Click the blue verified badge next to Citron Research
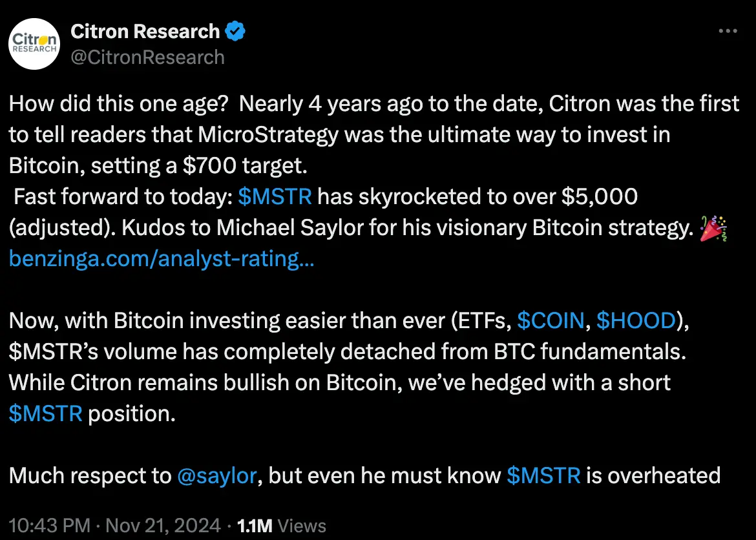Viewport: 756px width, 540px height. [x=236, y=30]
